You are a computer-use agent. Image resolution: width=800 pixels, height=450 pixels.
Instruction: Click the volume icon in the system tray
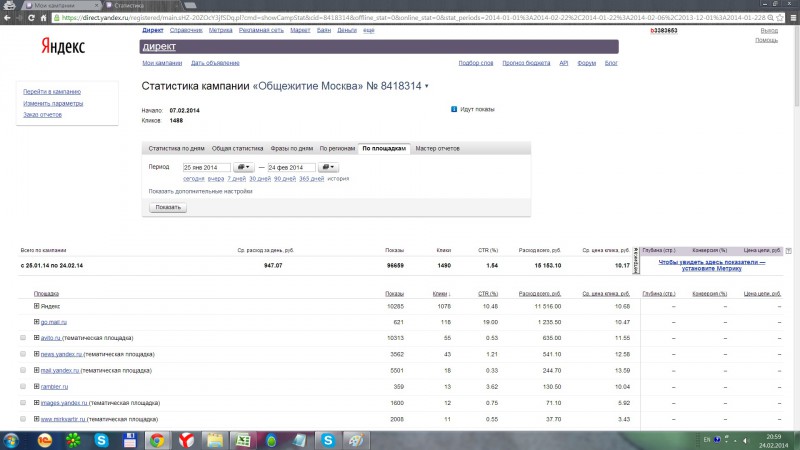745,440
